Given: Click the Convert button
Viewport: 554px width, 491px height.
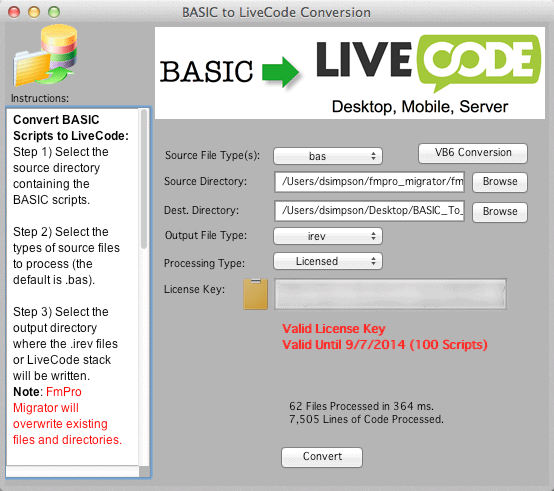Looking at the screenshot, I should point(322,457).
